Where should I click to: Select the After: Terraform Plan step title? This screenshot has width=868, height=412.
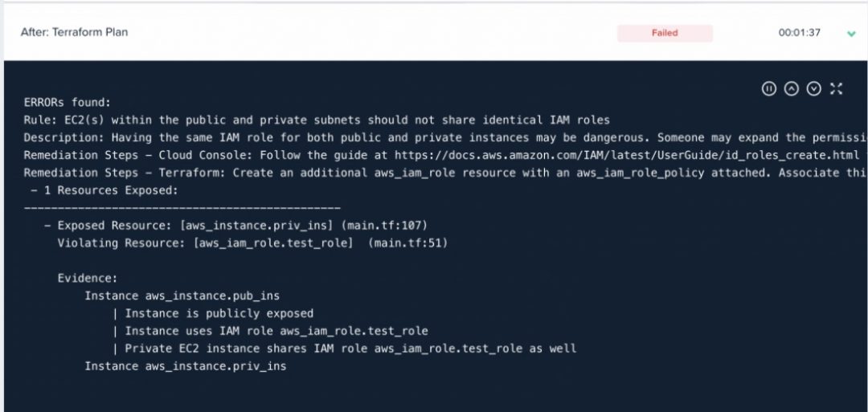coord(74,32)
